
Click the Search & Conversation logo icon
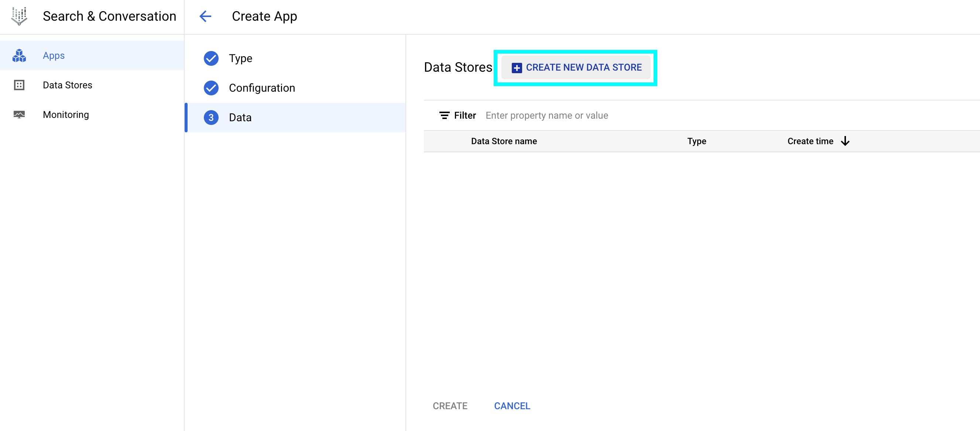(19, 16)
